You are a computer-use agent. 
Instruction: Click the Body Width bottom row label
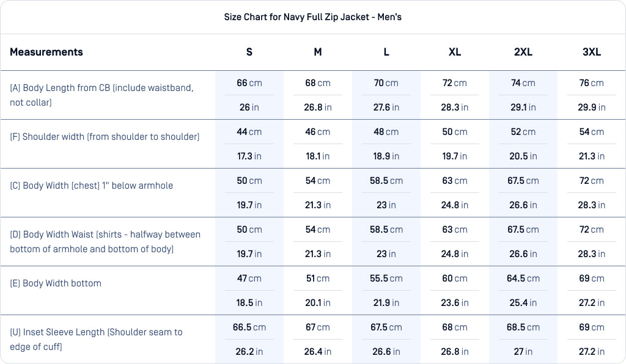pyautogui.click(x=56, y=283)
